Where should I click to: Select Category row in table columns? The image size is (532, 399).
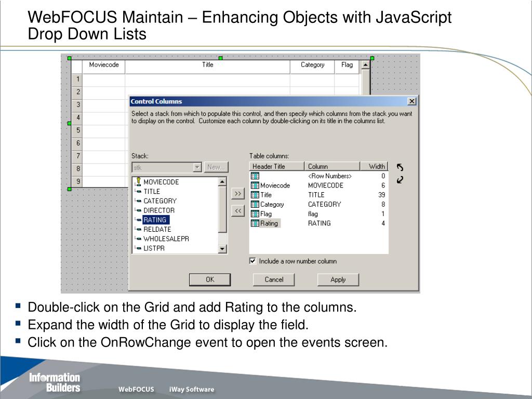318,204
